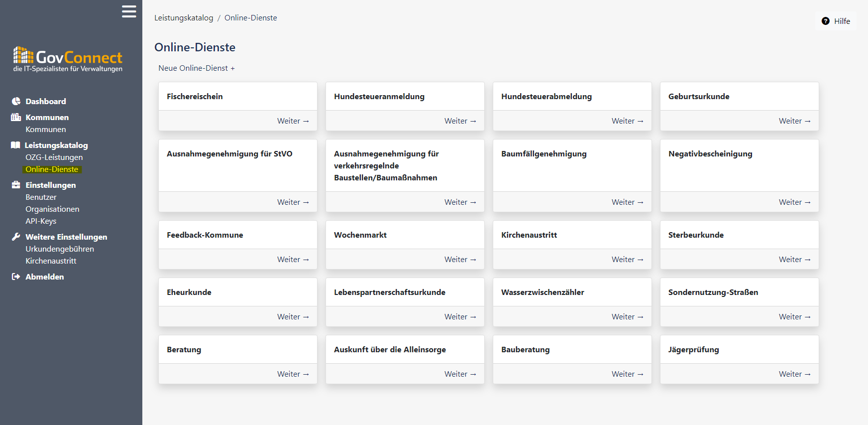This screenshot has height=425, width=868.
Task: Select the Hundesteueranmeldung card title
Action: click(x=379, y=96)
